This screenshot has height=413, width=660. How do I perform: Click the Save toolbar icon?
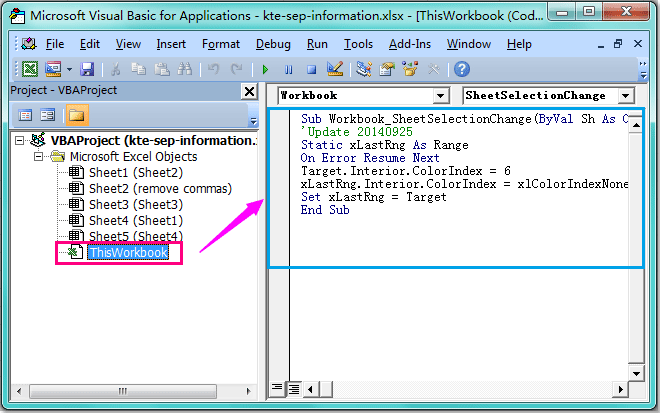coord(87,69)
